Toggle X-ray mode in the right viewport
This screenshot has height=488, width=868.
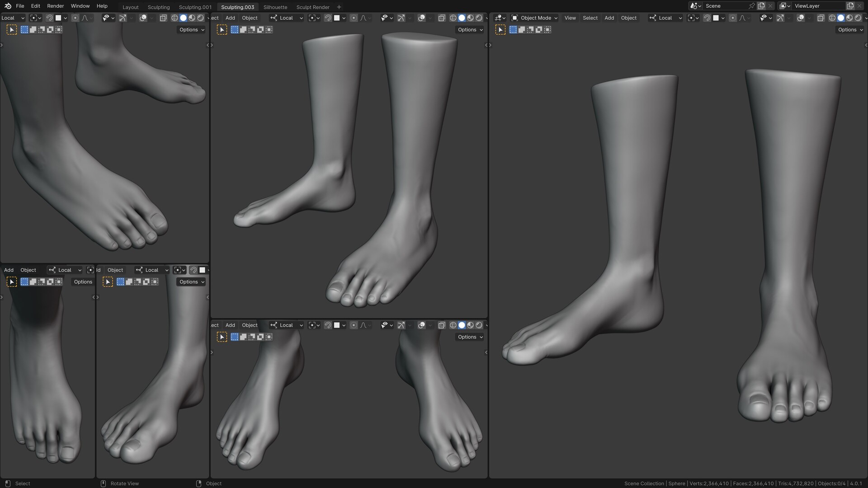click(821, 18)
